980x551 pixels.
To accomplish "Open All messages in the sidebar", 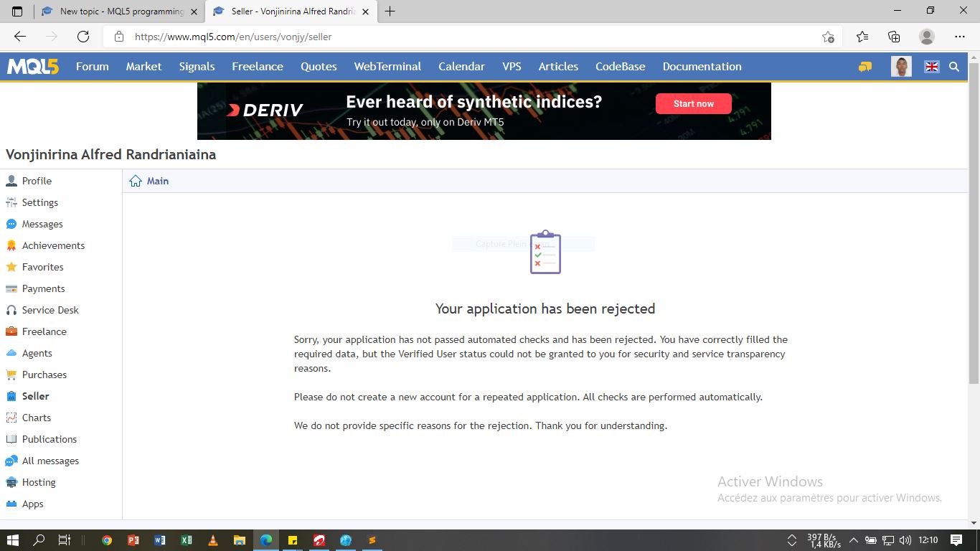I will [x=42, y=461].
